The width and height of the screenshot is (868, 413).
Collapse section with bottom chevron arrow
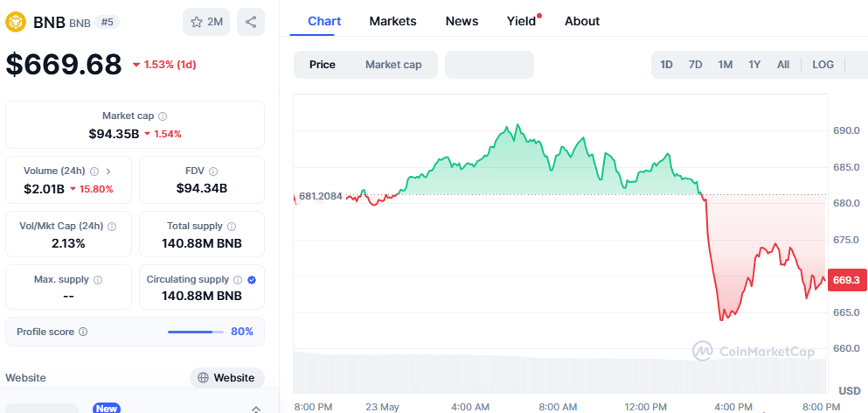coord(255,409)
